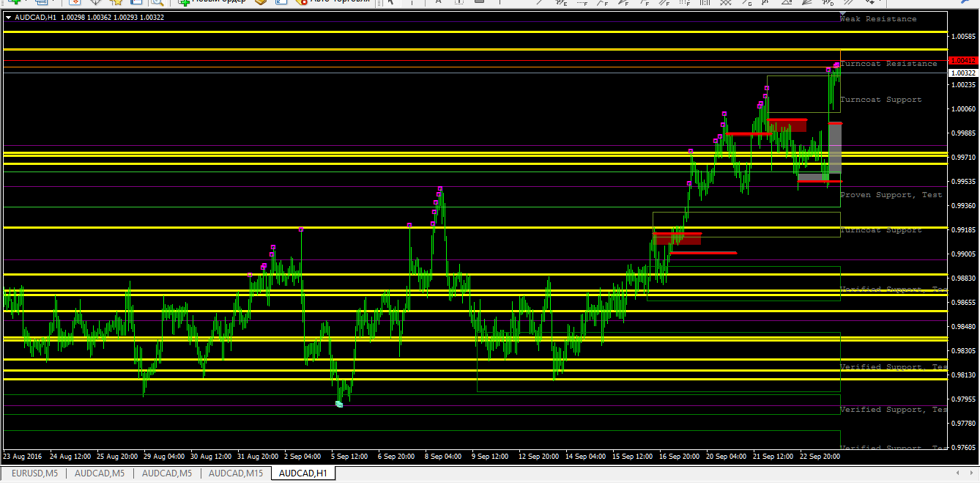Click the AUDCAD,H1 symbol title text
Viewport: 980px width, 483px height.
click(x=36, y=17)
